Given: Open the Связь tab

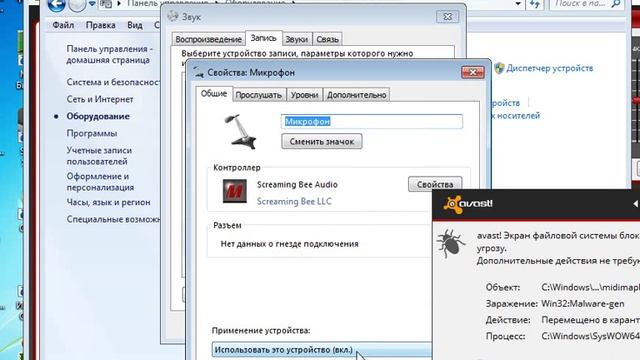Looking at the screenshot, I should [x=327, y=39].
